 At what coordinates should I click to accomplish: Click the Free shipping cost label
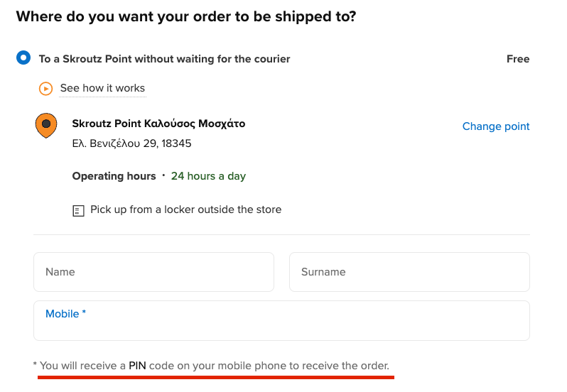[518, 59]
